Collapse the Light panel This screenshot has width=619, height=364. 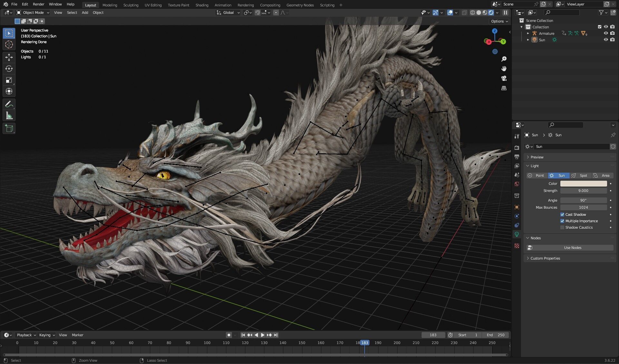pos(535,166)
